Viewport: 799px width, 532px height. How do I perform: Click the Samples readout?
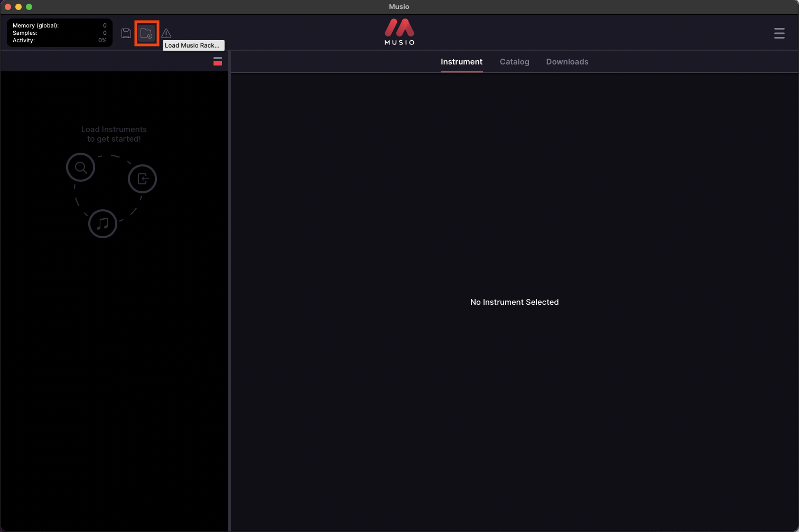[60, 33]
